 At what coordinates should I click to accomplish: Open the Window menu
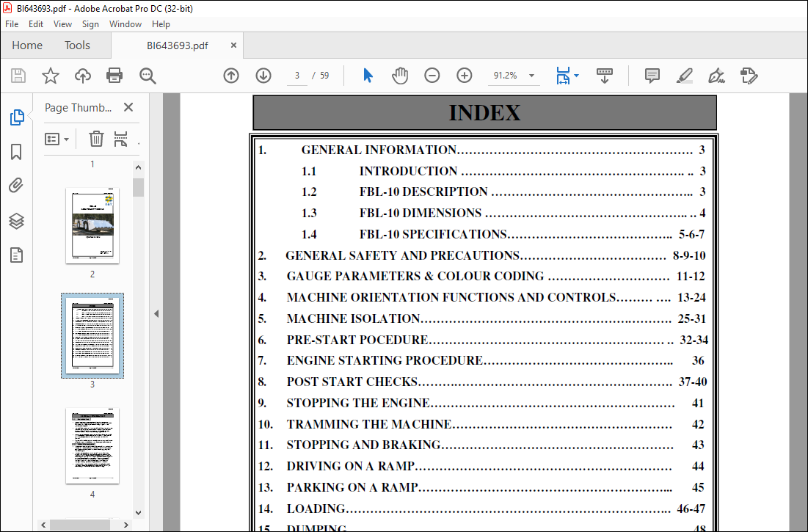125,24
